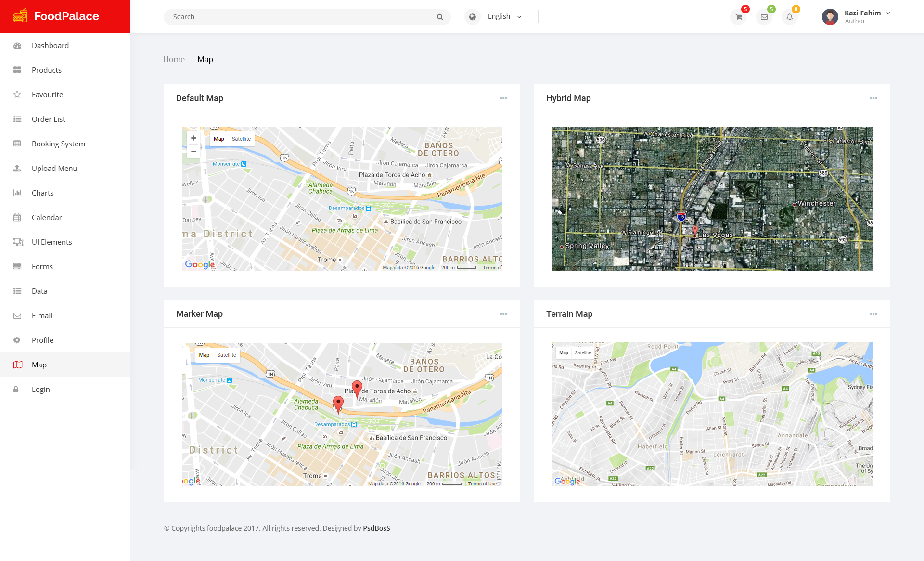Open Hybrid Map options ellipsis menu

(x=873, y=98)
